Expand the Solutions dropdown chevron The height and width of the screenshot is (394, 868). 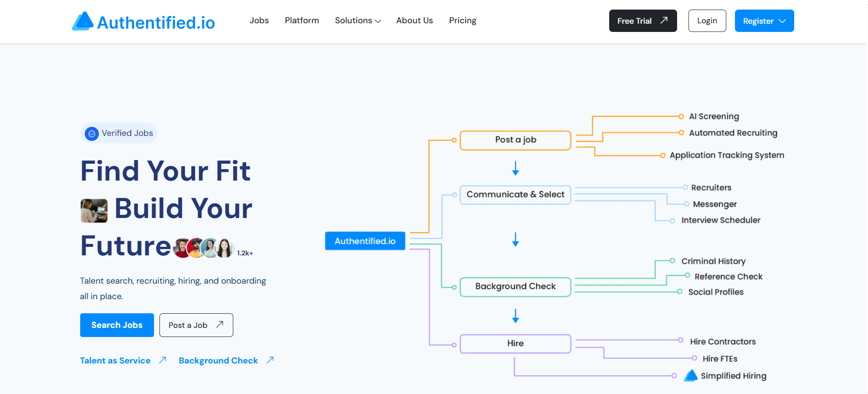tap(378, 21)
